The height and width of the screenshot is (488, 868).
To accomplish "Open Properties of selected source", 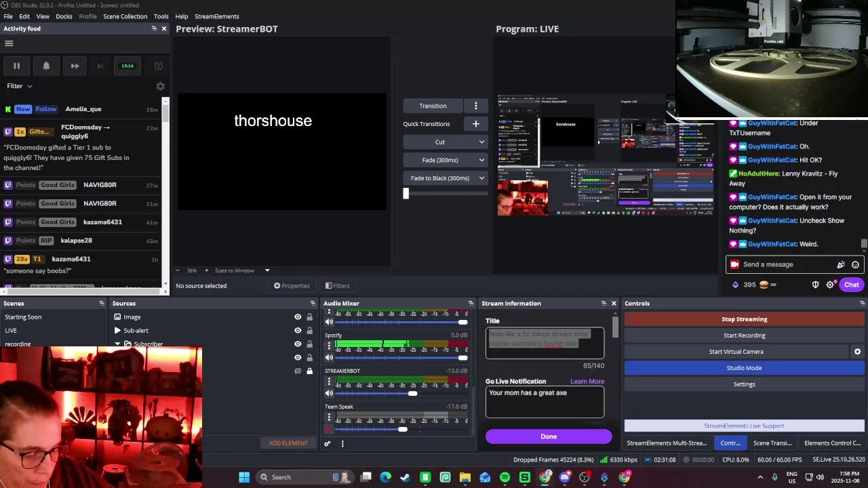I will [x=292, y=286].
